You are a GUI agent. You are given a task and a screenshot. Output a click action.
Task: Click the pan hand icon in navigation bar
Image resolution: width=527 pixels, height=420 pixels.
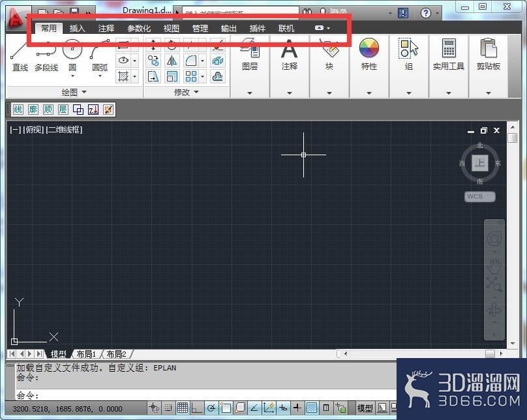(x=494, y=266)
